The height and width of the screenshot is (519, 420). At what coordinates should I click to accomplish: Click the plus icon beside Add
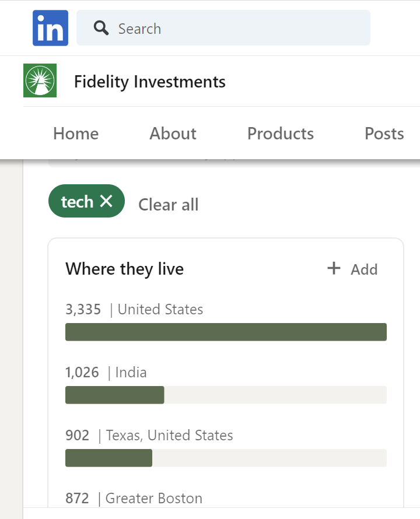point(334,268)
